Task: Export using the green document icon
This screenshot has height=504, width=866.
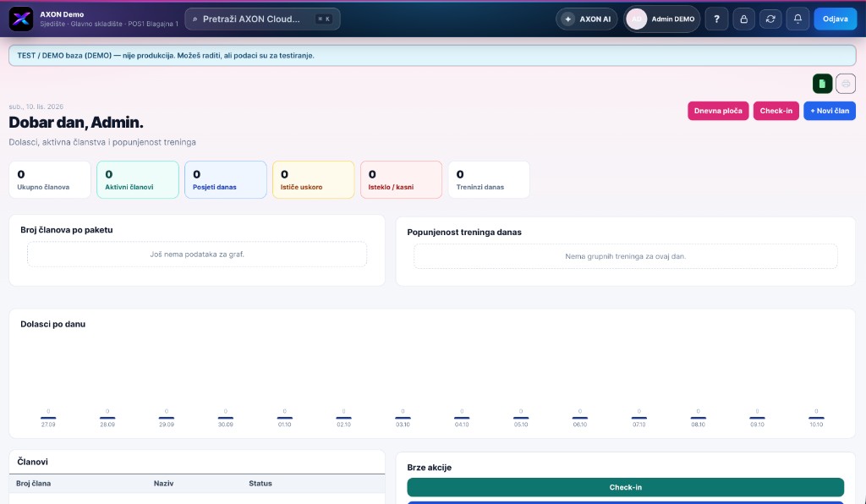Action: coord(822,84)
